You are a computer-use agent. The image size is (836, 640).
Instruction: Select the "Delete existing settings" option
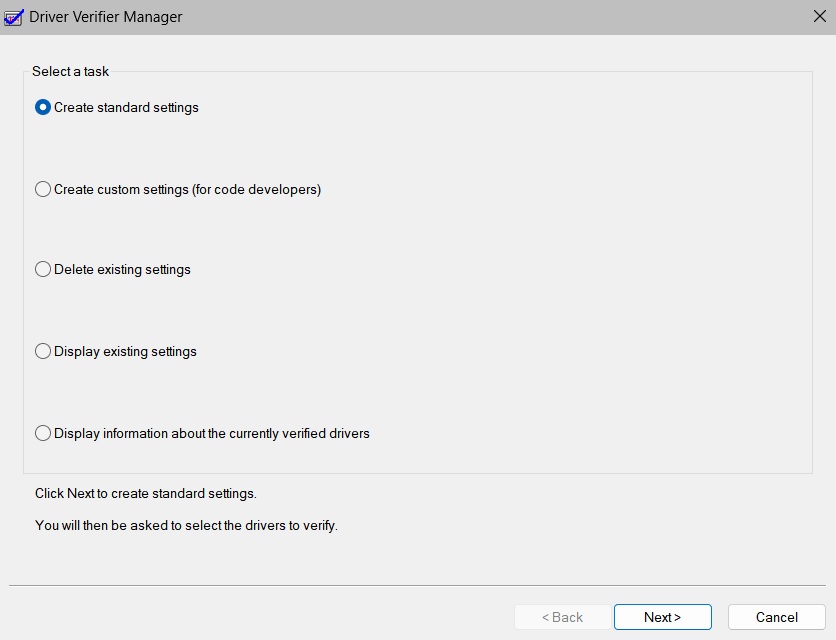42,269
